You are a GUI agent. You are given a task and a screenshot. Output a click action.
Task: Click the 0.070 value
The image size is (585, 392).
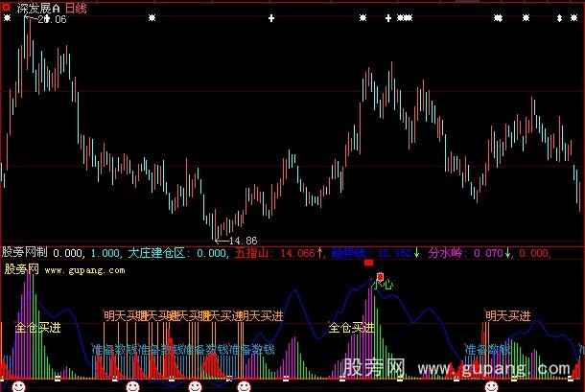click(x=488, y=253)
